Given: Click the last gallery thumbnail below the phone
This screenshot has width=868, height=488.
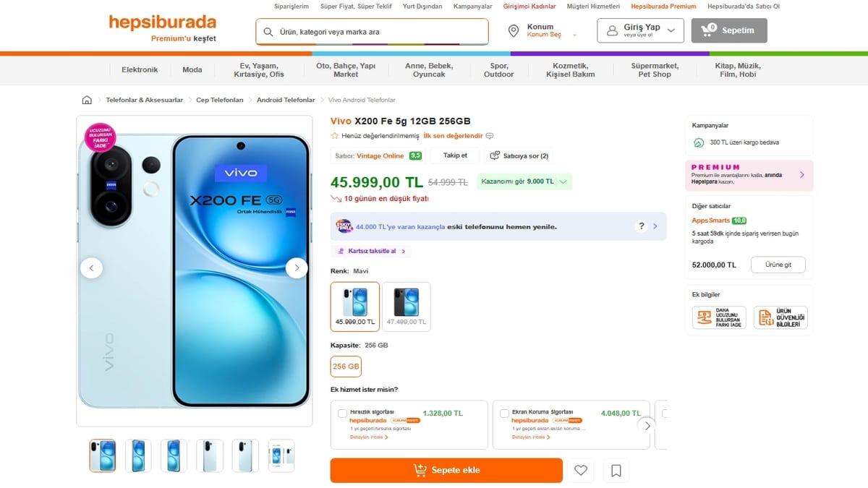Looking at the screenshot, I should tap(281, 455).
